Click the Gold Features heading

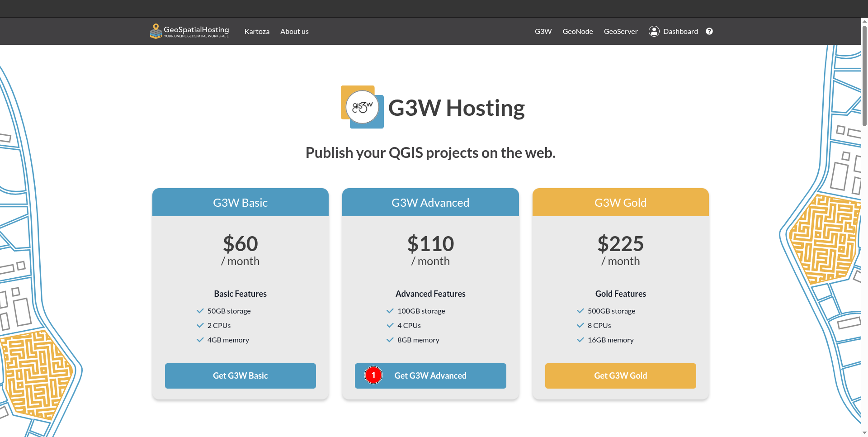click(x=621, y=294)
